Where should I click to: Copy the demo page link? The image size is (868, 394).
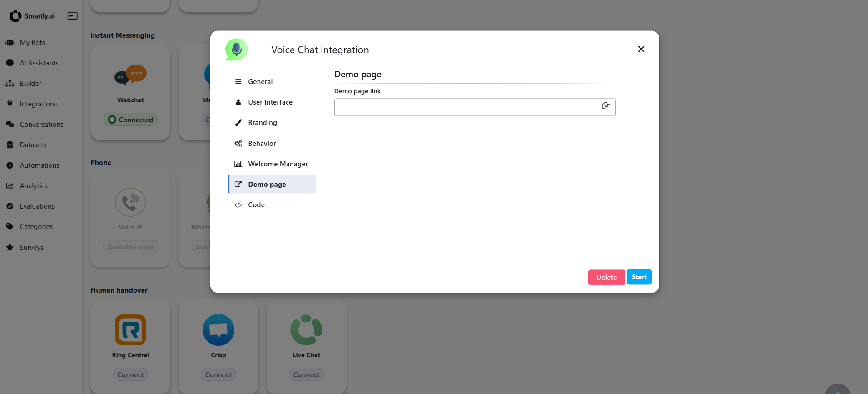606,106
